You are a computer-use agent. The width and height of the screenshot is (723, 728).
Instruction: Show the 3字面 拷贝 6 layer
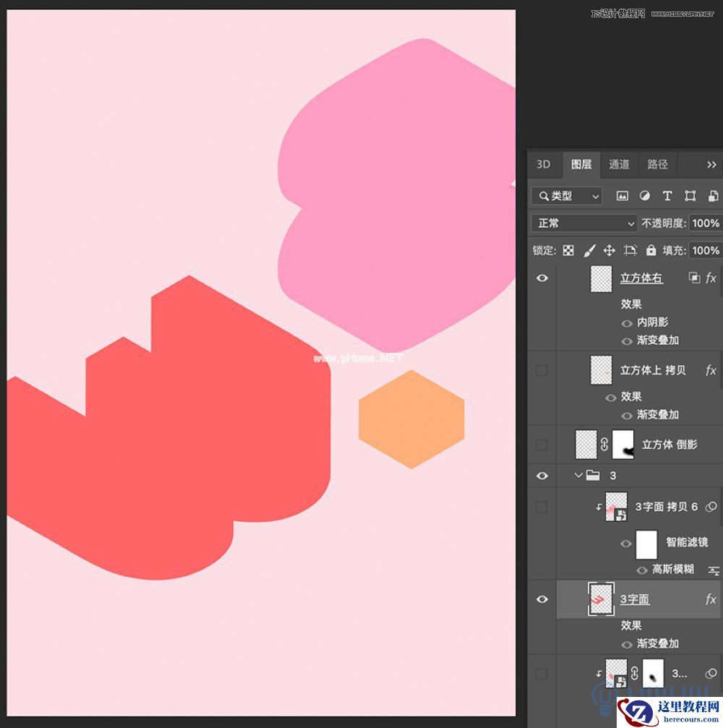tap(542, 507)
